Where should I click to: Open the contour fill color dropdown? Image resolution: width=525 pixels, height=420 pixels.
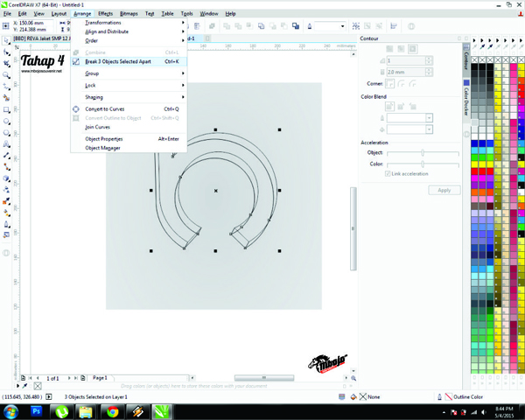[429, 129]
